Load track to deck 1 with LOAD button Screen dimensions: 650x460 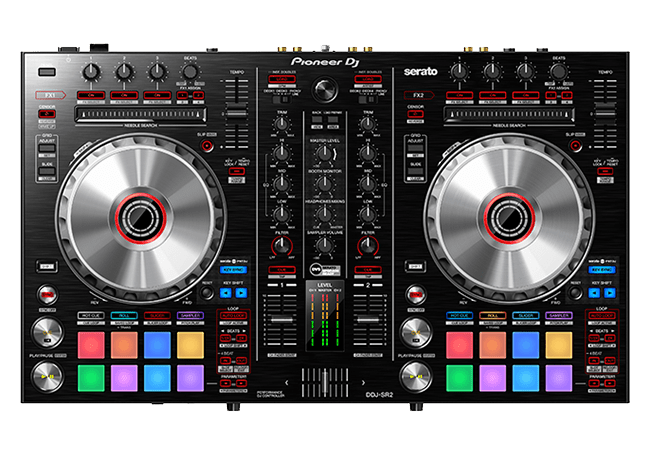click(282, 79)
